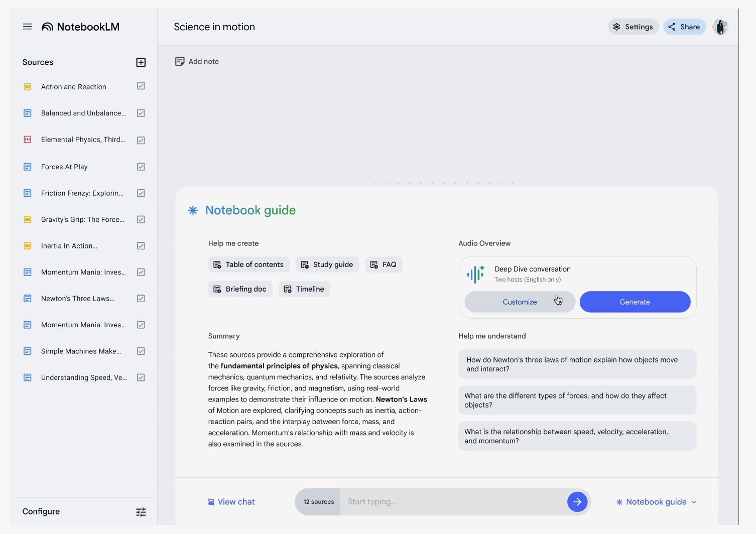Click the user profile avatar
The width and height of the screenshot is (756, 534).
click(x=720, y=27)
